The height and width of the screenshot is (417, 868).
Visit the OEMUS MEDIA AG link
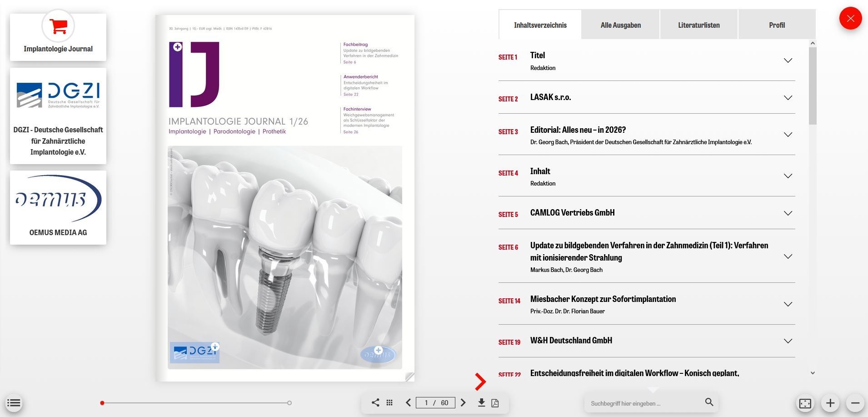58,207
